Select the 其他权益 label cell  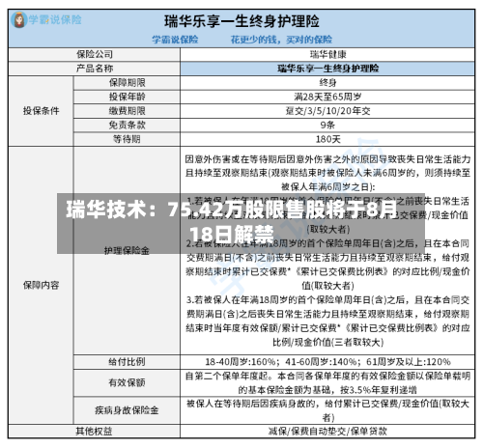(95, 432)
